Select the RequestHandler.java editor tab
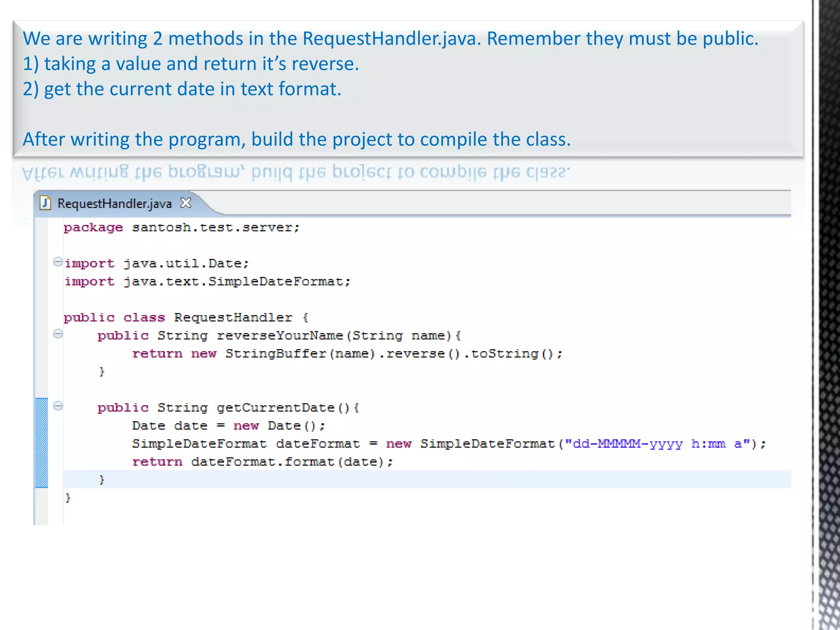This screenshot has height=630, width=840. coord(114,203)
